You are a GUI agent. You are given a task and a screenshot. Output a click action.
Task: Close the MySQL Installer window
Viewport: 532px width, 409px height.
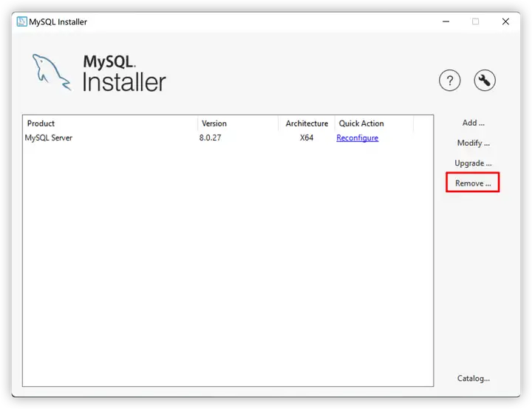(505, 21)
